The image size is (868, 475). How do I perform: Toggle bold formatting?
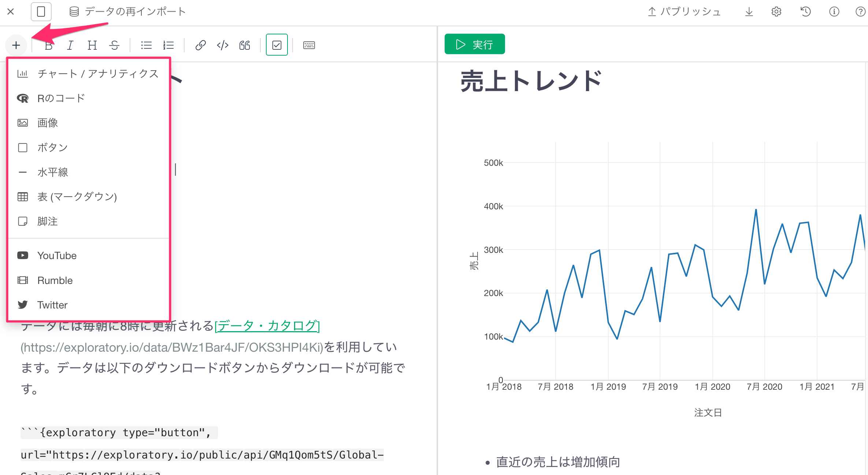48,45
